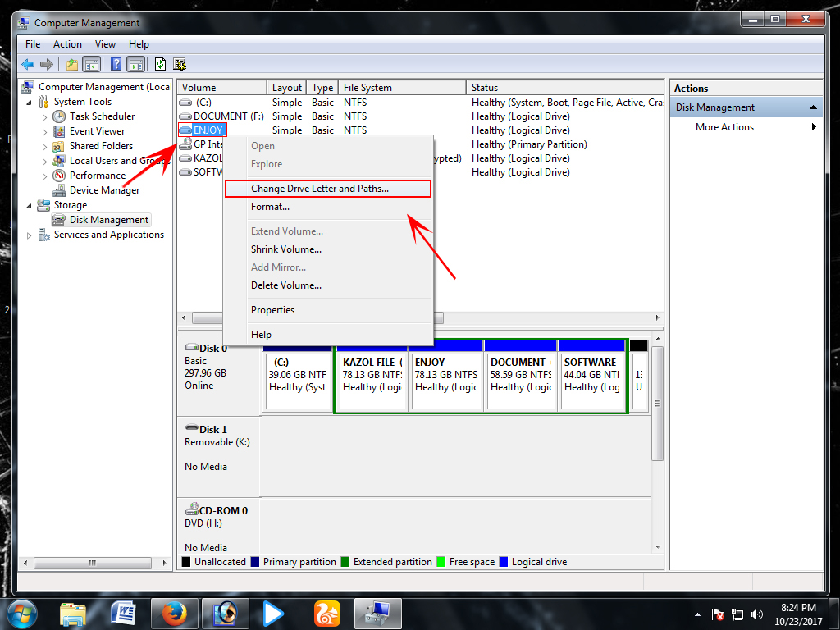Screen dimensions: 840x630
Task: Click the Device Manager icon
Action: point(59,190)
